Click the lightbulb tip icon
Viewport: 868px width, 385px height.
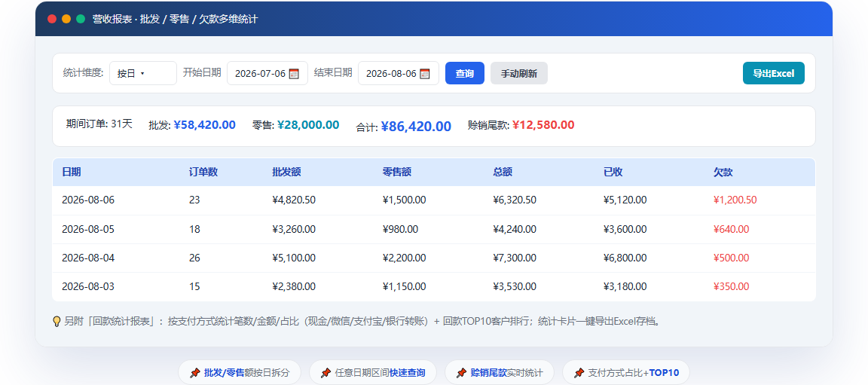click(57, 321)
